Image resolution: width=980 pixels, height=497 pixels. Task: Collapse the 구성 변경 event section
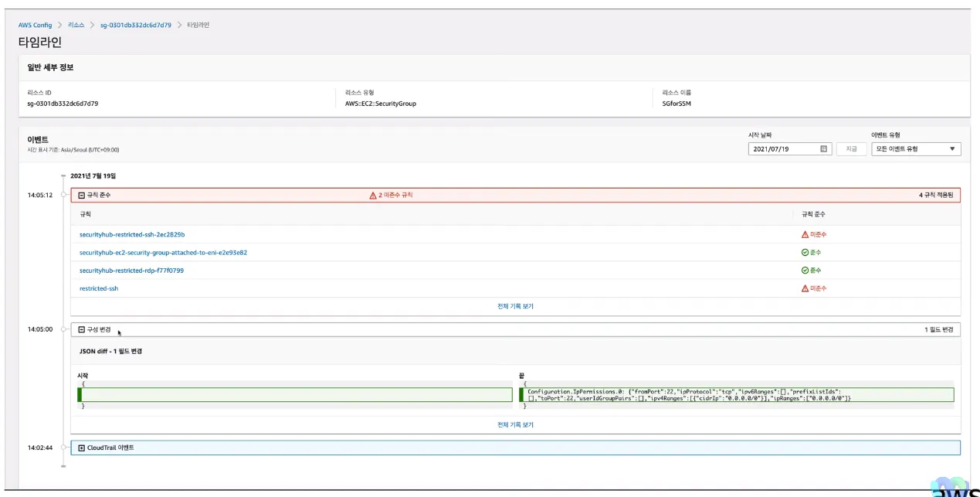coord(81,330)
